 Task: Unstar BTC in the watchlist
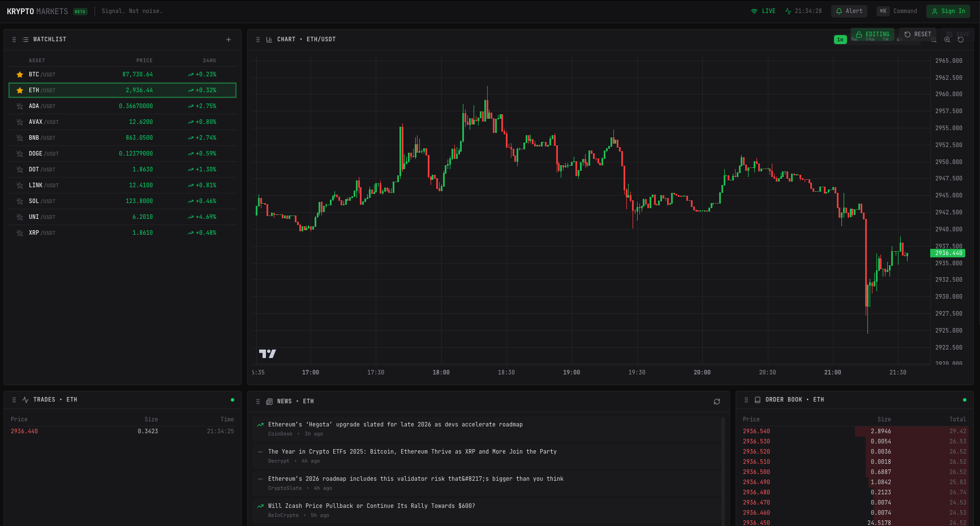20,74
